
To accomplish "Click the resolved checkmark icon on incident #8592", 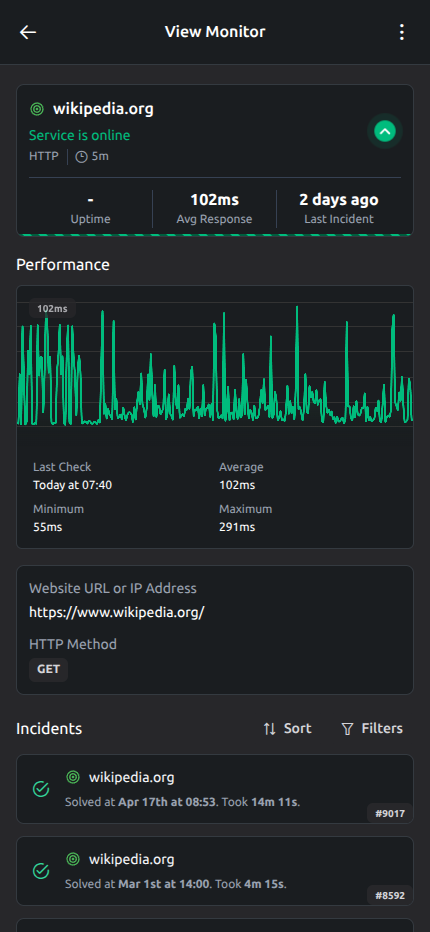I will (40, 871).
